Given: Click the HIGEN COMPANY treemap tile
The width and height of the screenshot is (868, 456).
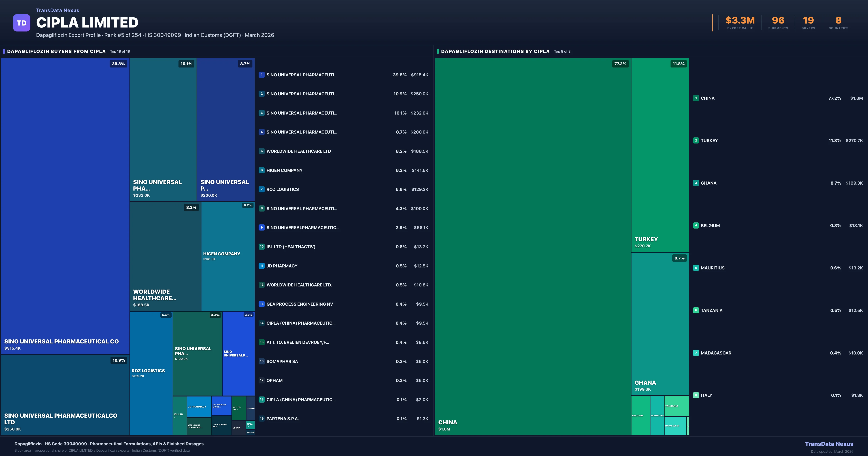Looking at the screenshot, I should tap(228, 256).
